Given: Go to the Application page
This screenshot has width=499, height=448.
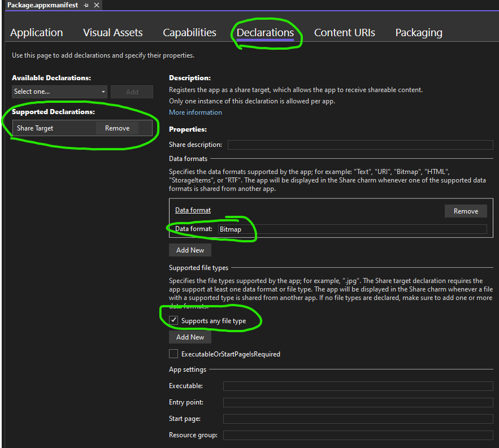Looking at the screenshot, I should pos(36,32).
